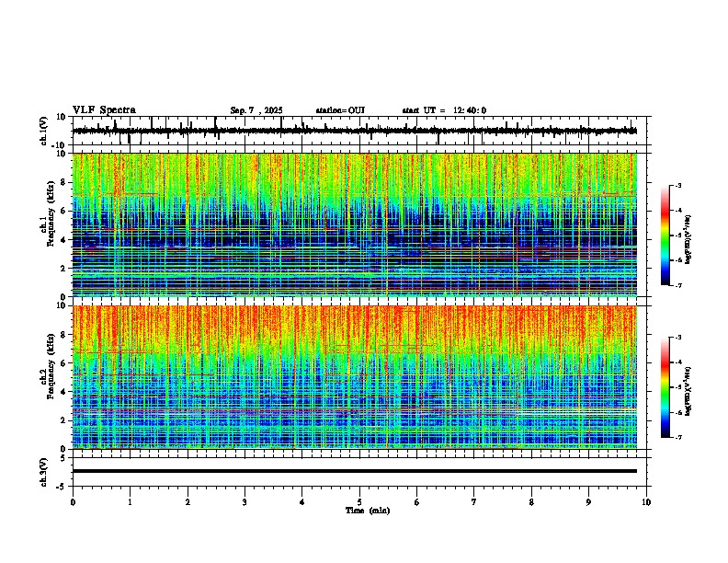728x563 pixels.
Task: Click the time axis tick label '3'
Action: 245,502
